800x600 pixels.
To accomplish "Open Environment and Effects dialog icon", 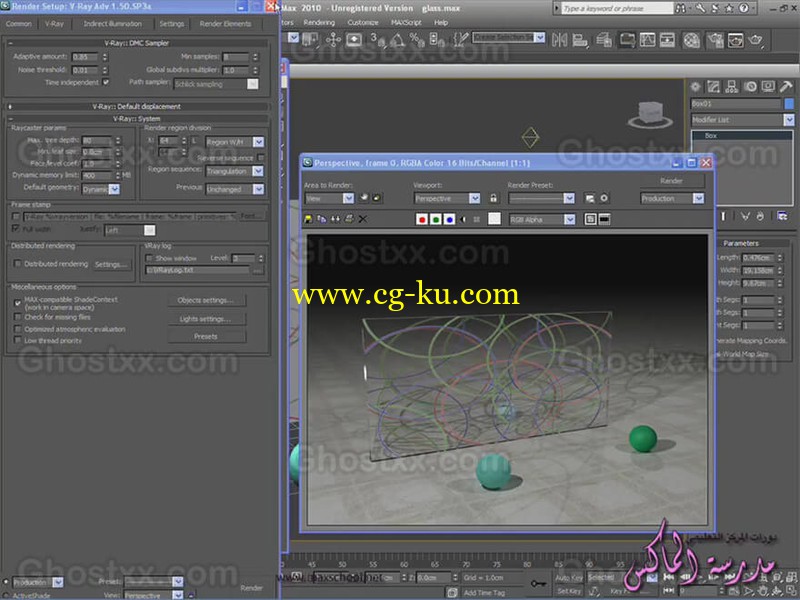I will pos(604,198).
